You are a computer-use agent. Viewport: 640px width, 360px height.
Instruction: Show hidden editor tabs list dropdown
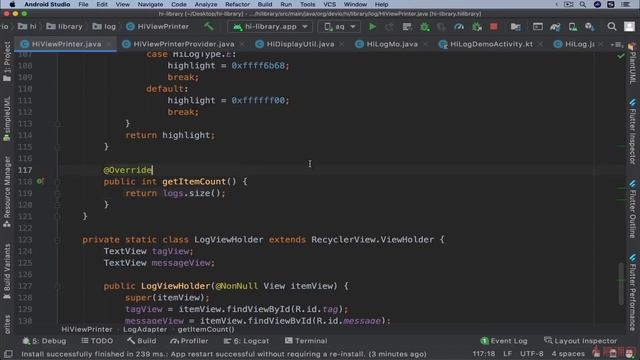pyautogui.click(x=617, y=44)
